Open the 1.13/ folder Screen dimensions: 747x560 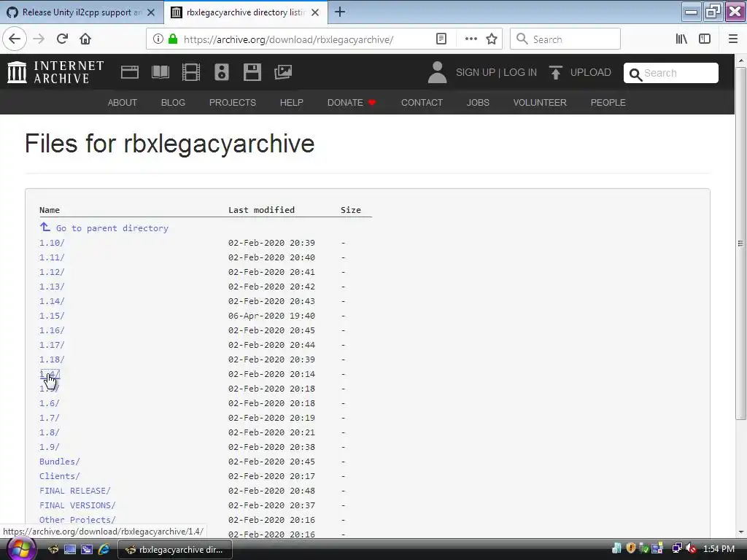pos(52,287)
